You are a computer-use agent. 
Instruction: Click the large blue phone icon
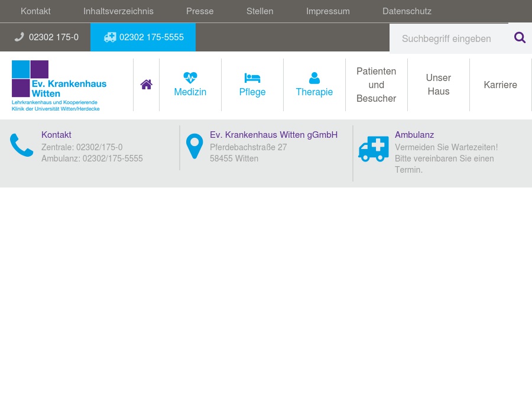pyautogui.click(x=22, y=145)
